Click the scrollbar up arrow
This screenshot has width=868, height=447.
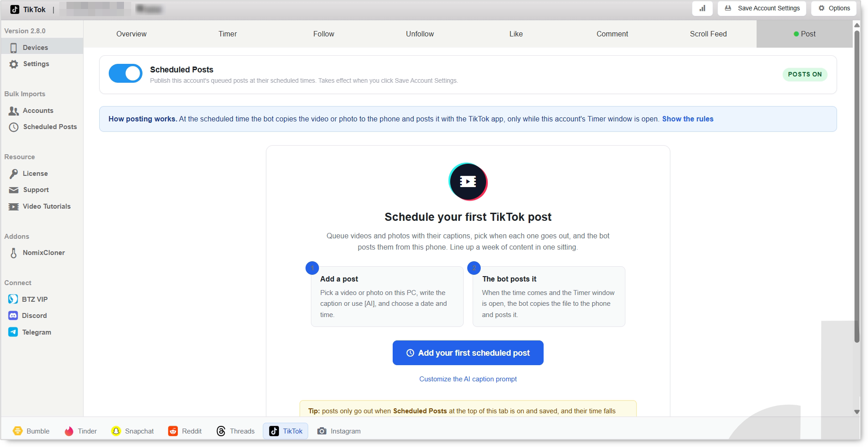tap(857, 26)
